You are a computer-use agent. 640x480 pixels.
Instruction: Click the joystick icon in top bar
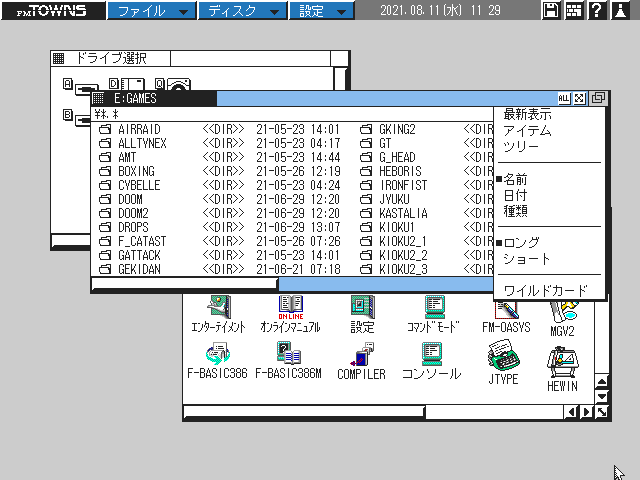(620, 10)
